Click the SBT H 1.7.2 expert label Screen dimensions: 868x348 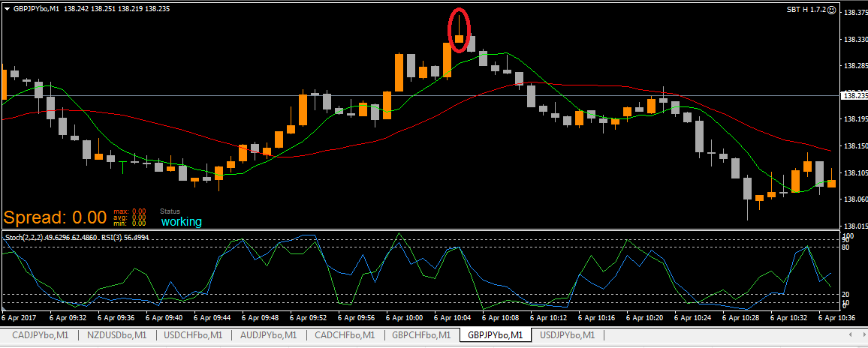point(806,10)
